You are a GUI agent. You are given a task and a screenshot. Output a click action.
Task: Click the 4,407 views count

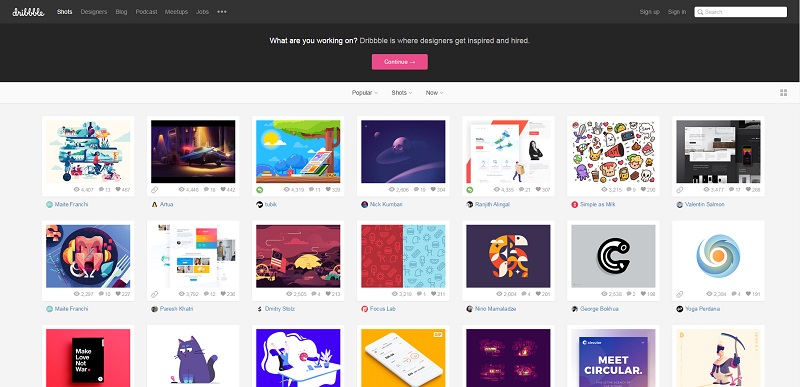tap(88, 190)
